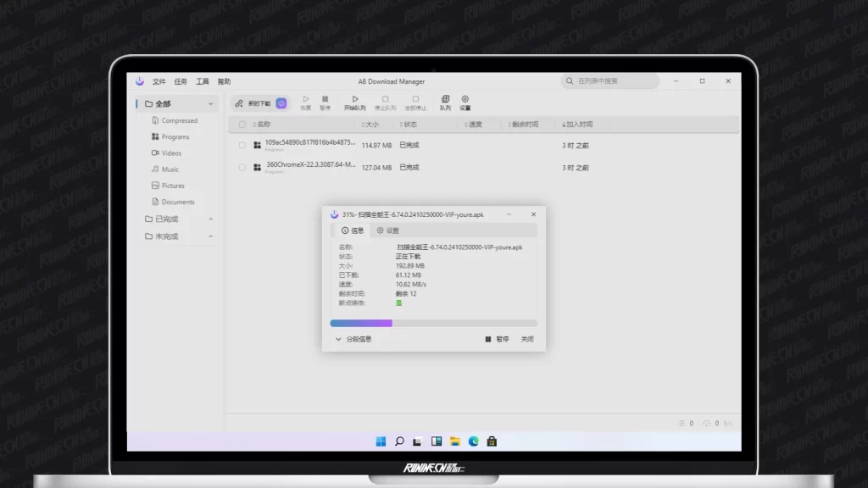Viewport: 868px width, 488px height.
Task: Tick the checkbox for 360ChromeX download row
Action: 242,168
